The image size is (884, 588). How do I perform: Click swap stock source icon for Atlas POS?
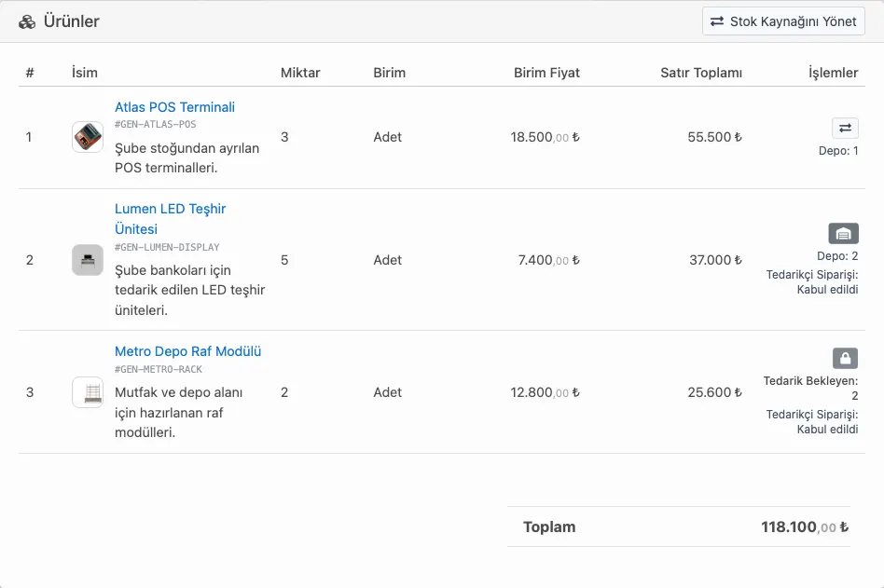point(845,128)
